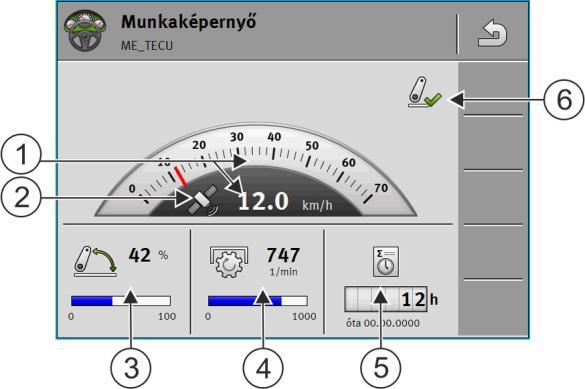Click the PTO gear rotation icon
The image size is (585, 389).
(229, 262)
